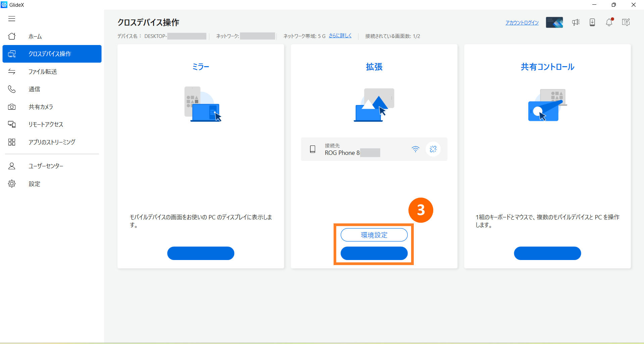This screenshot has width=644, height=344.
Task: Click the リモートアクセス icon in sidebar
Action: (x=12, y=124)
